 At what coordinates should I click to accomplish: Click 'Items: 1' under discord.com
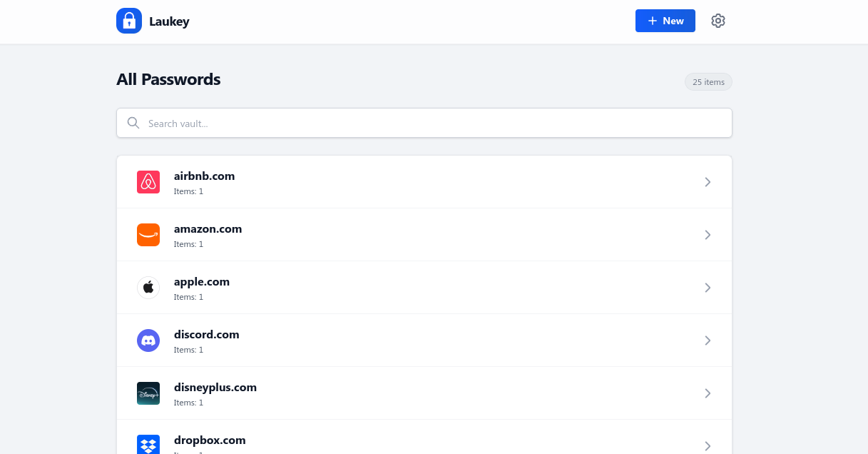188,350
